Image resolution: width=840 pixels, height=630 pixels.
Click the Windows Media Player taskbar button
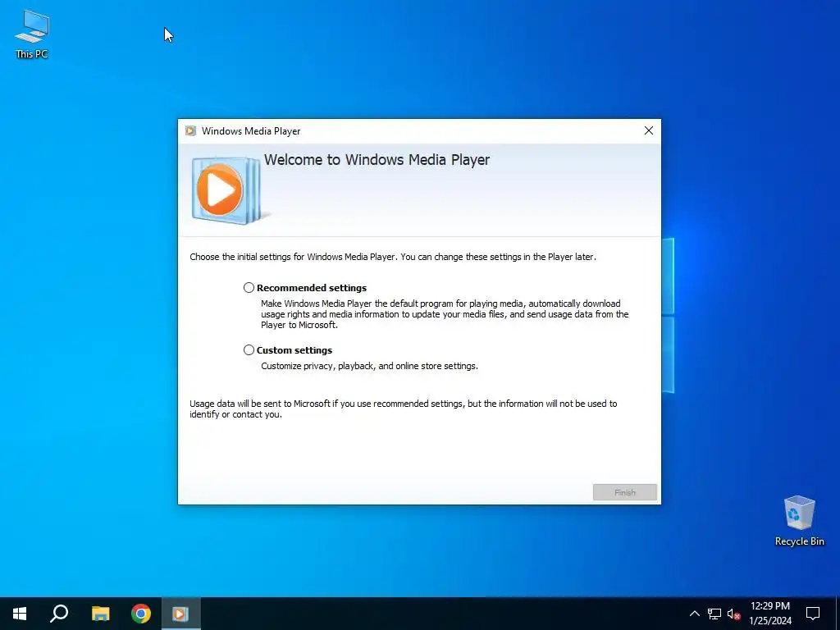pos(180,614)
